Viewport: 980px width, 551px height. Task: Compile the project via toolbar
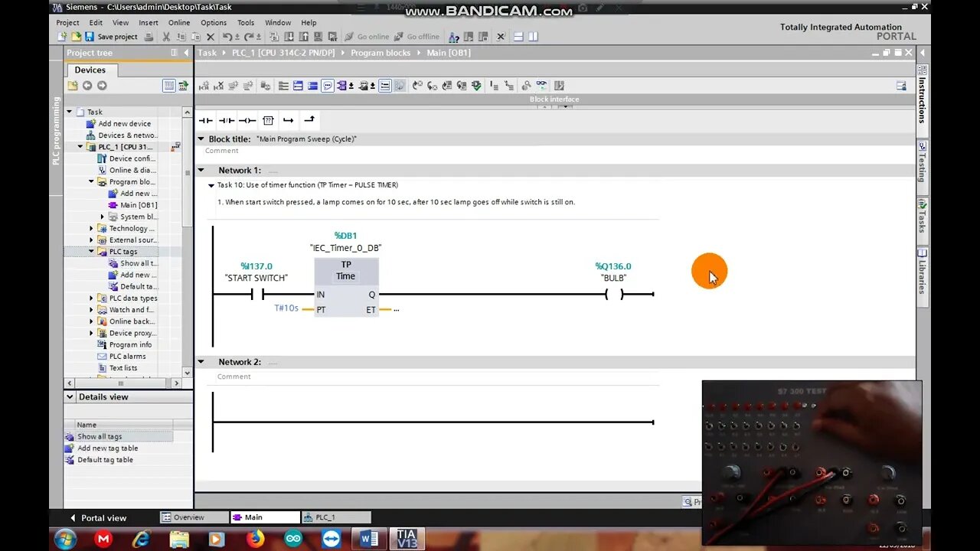click(276, 37)
